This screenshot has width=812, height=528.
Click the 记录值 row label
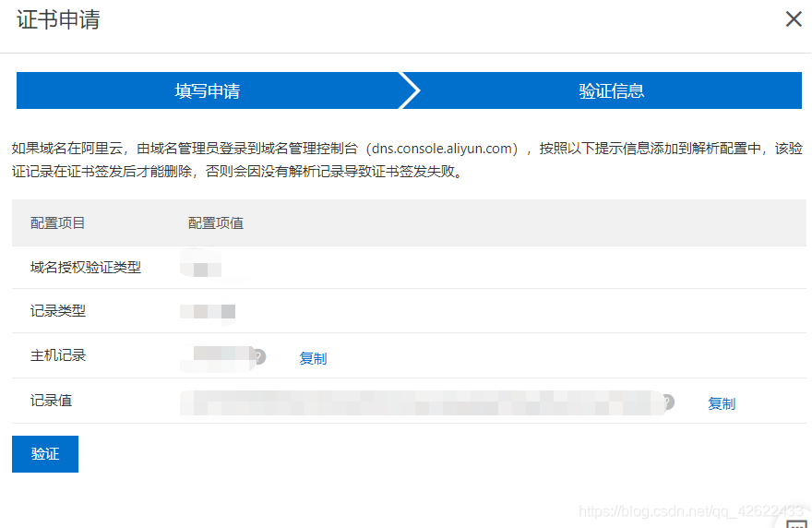(52, 401)
